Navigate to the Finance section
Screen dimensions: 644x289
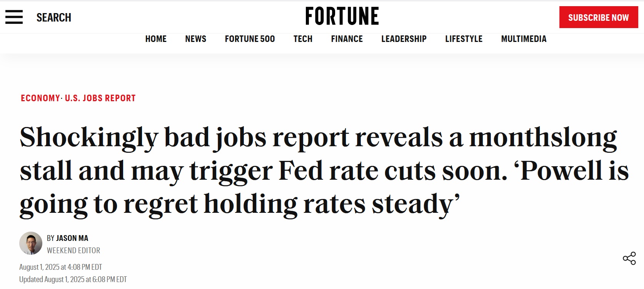pos(347,39)
